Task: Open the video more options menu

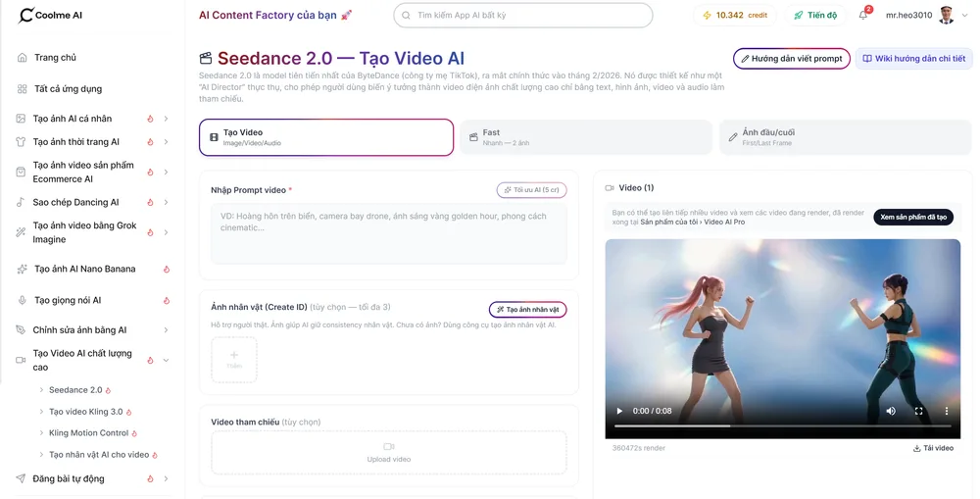Action: [947, 411]
